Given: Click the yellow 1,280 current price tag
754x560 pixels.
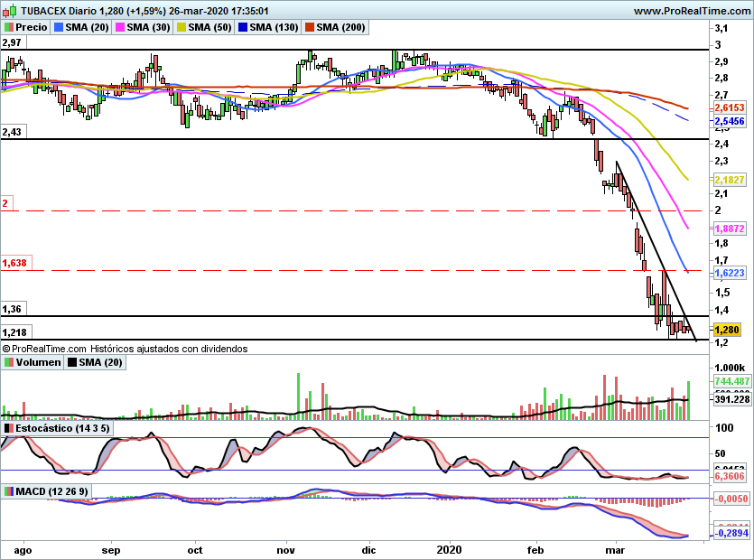Looking at the screenshot, I should click(726, 330).
